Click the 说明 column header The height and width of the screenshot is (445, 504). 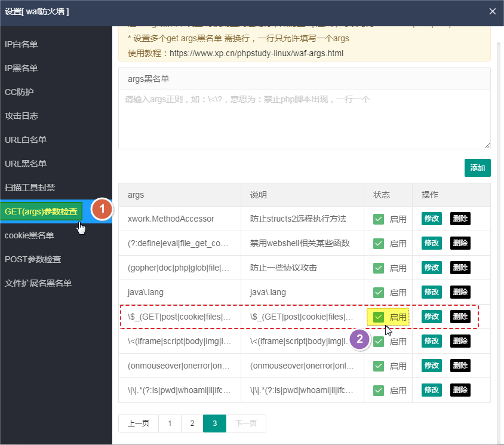point(303,195)
